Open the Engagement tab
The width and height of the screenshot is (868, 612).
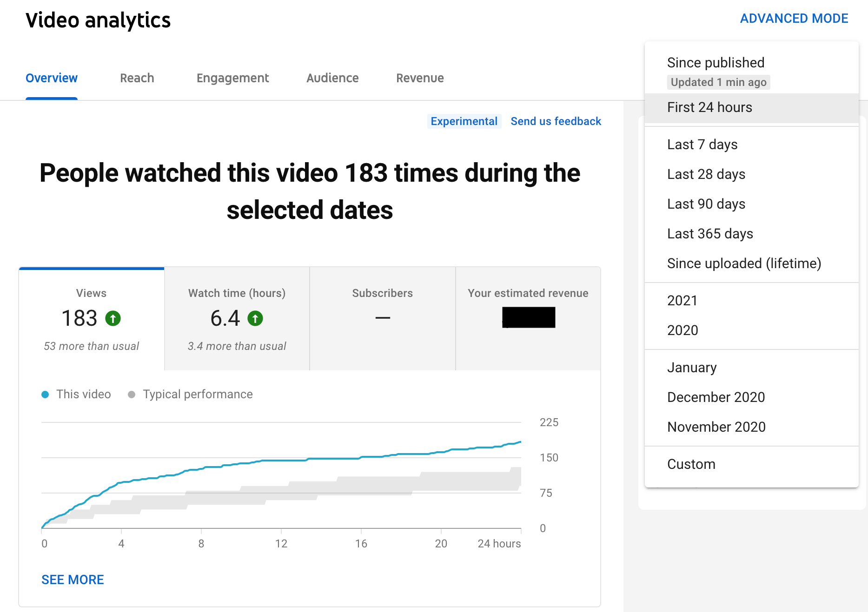click(x=232, y=78)
